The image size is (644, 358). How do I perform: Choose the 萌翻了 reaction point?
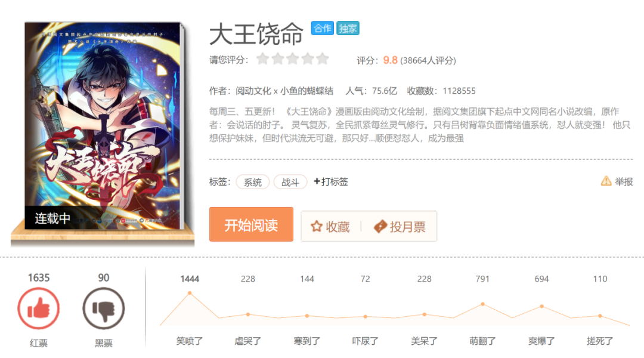482,304
